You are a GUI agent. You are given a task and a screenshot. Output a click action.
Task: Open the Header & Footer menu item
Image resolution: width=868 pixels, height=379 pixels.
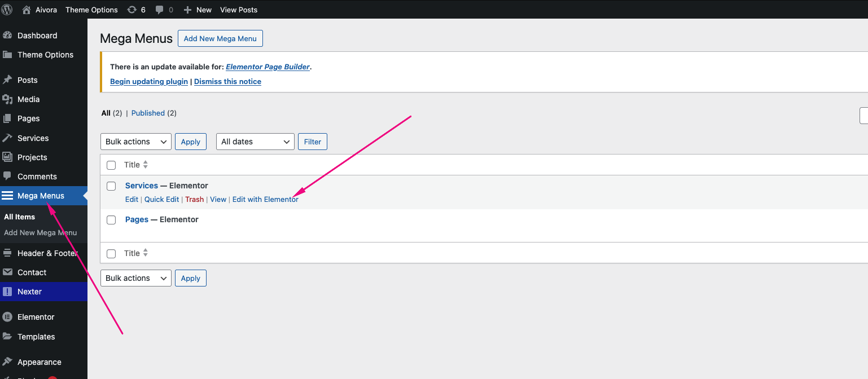47,253
